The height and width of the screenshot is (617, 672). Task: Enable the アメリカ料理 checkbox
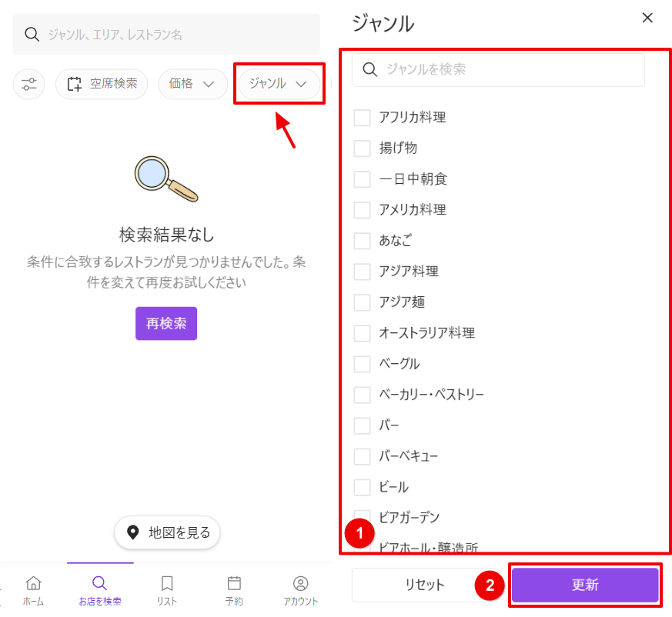(362, 210)
